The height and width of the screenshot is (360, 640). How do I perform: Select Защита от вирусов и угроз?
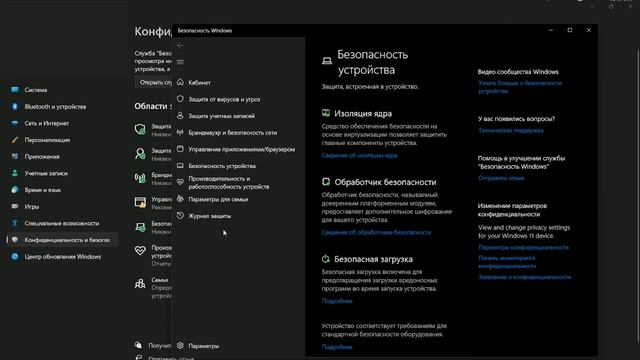tap(224, 99)
